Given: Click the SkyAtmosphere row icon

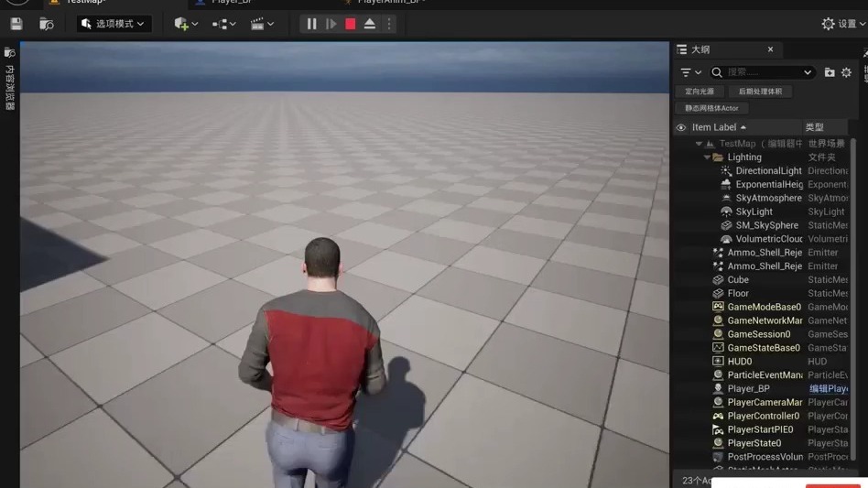Looking at the screenshot, I should tap(726, 198).
